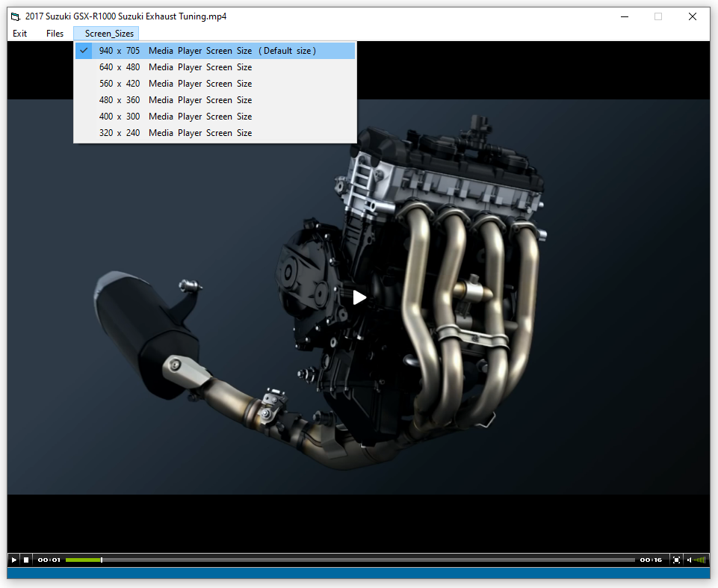Click the large center play overlay
Viewport: 718px width, 588px height.
[x=359, y=297]
